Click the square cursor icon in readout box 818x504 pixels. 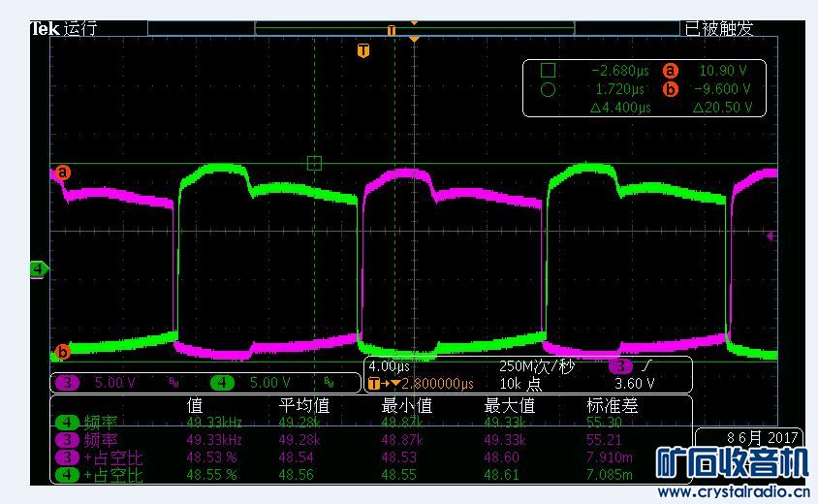[548, 71]
